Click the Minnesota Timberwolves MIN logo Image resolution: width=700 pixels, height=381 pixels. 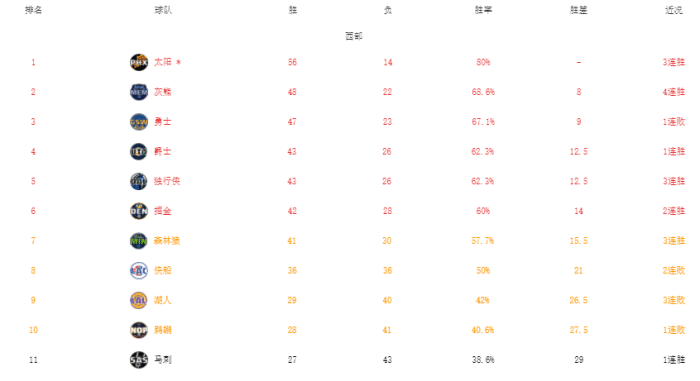click(139, 241)
